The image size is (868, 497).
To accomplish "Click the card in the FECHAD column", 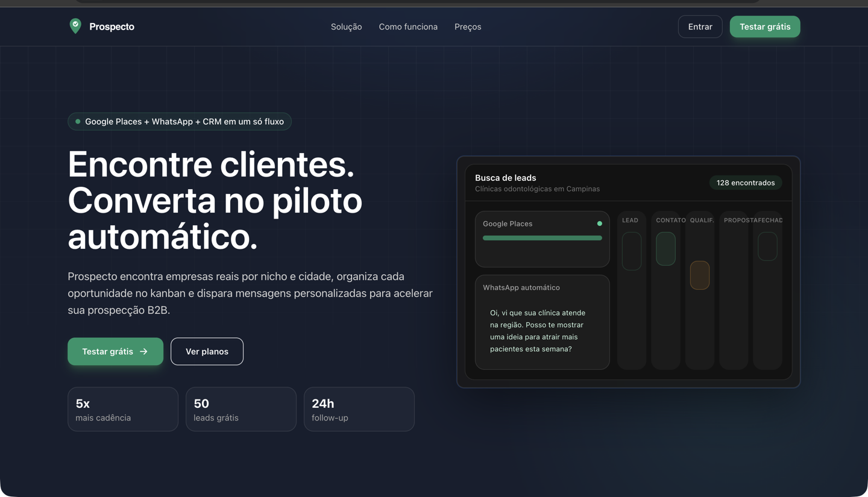I will click(767, 246).
